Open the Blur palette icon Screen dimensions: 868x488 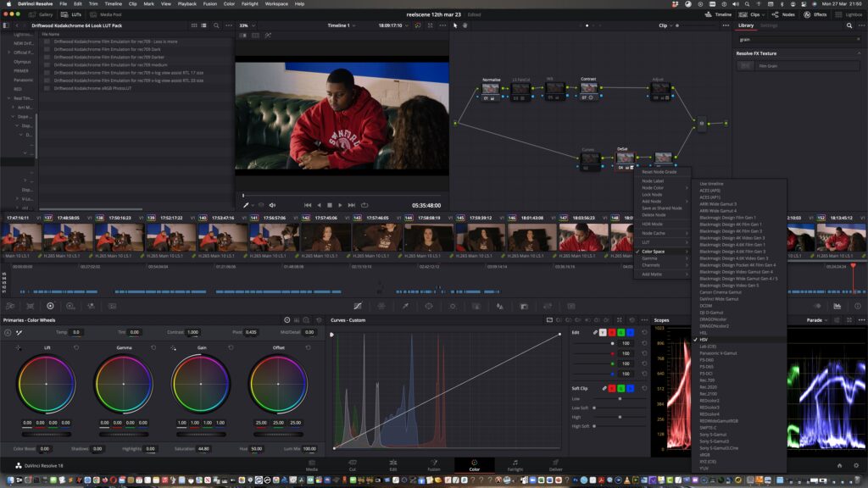coord(500,306)
